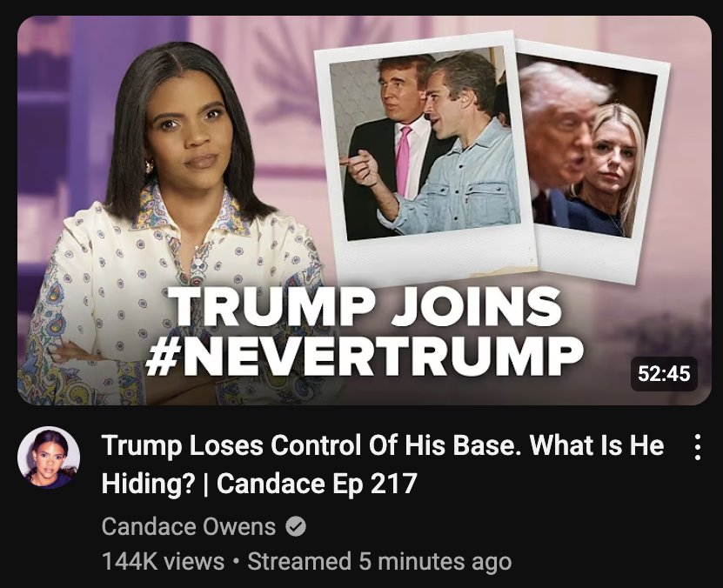The width and height of the screenshot is (723, 588).
Task: Click the Candace Owens channel avatar
Action: 49,458
